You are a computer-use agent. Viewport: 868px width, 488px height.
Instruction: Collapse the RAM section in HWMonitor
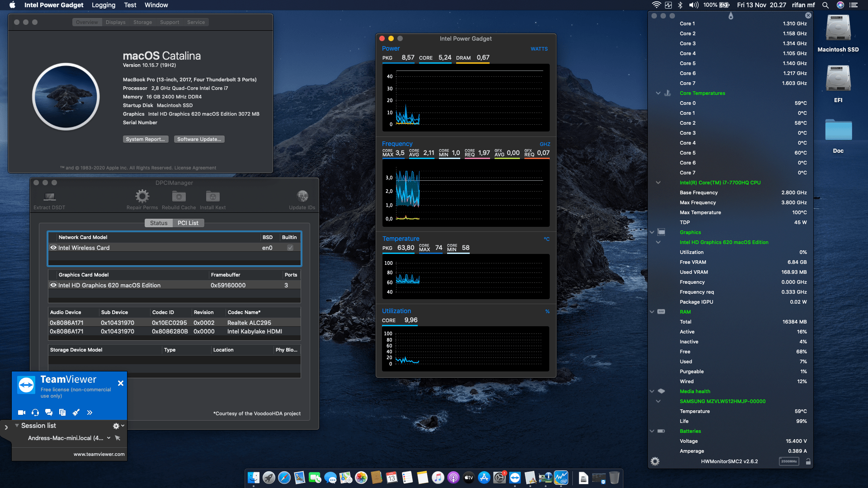click(x=652, y=312)
